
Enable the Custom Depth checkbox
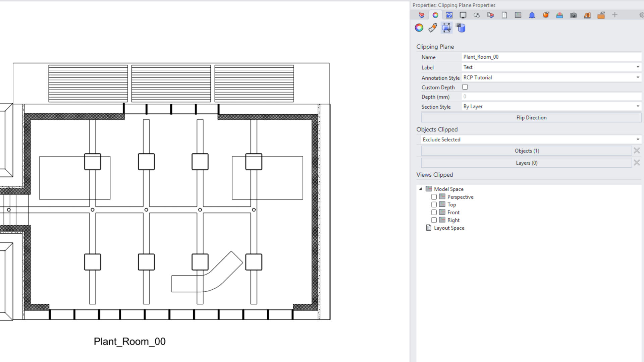pos(465,87)
